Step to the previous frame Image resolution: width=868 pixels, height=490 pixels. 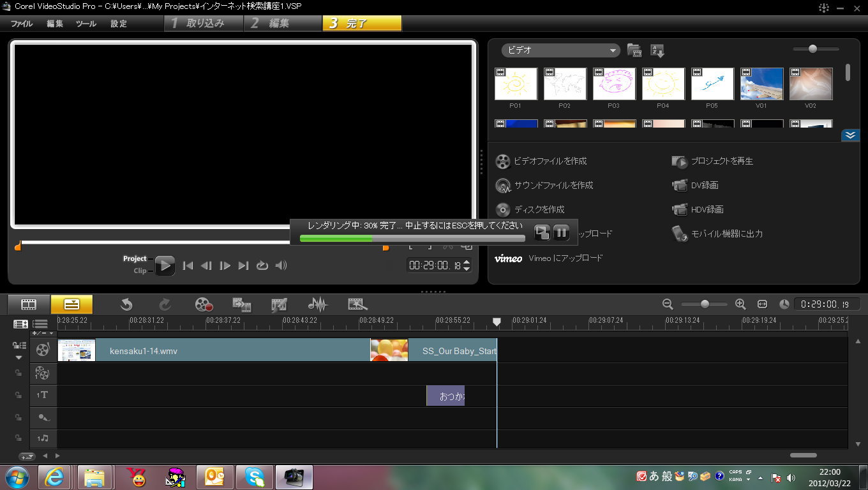coord(206,265)
